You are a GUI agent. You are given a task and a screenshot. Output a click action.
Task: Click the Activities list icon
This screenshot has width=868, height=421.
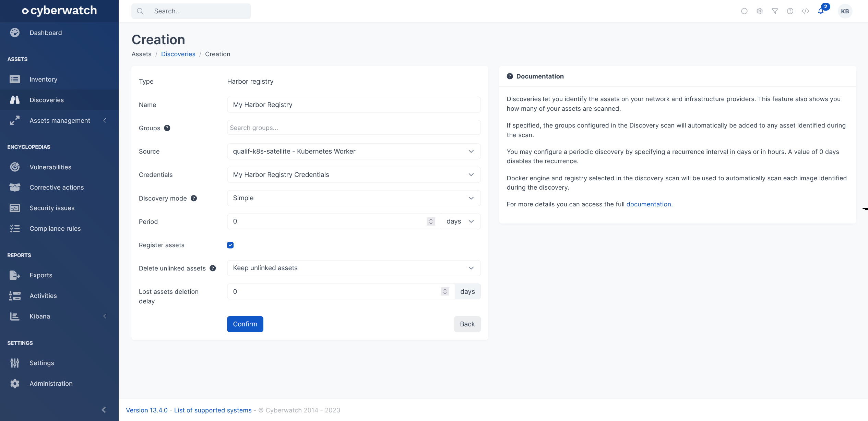[x=15, y=296]
